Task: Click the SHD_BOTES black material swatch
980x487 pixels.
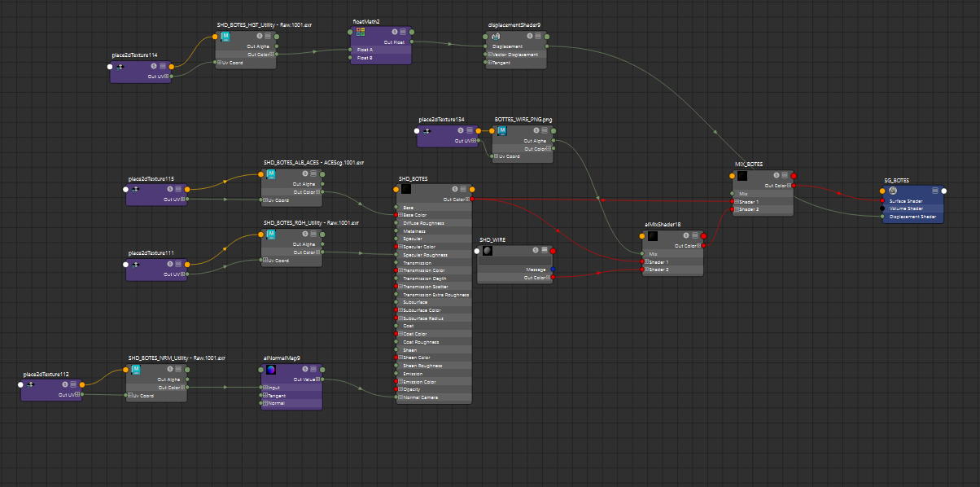Action: click(x=406, y=189)
